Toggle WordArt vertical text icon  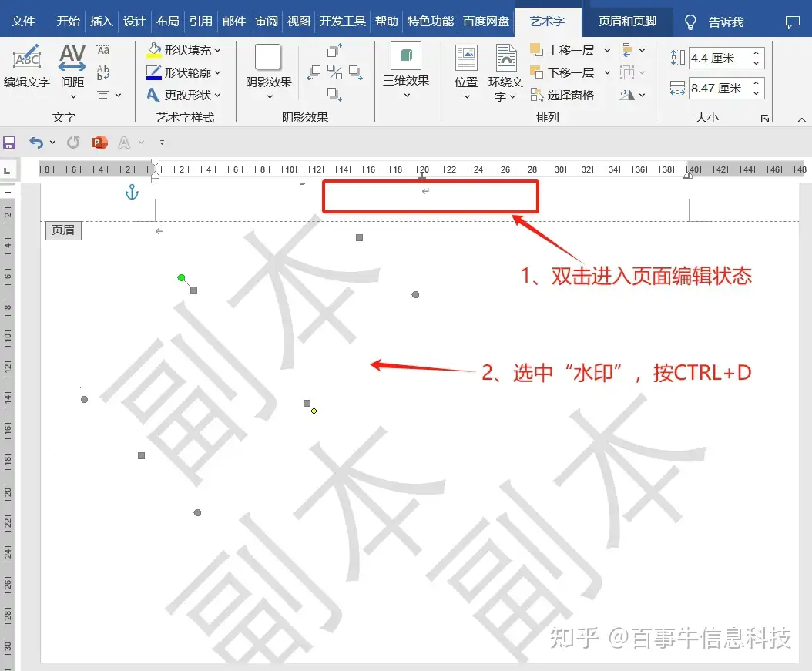point(103,73)
